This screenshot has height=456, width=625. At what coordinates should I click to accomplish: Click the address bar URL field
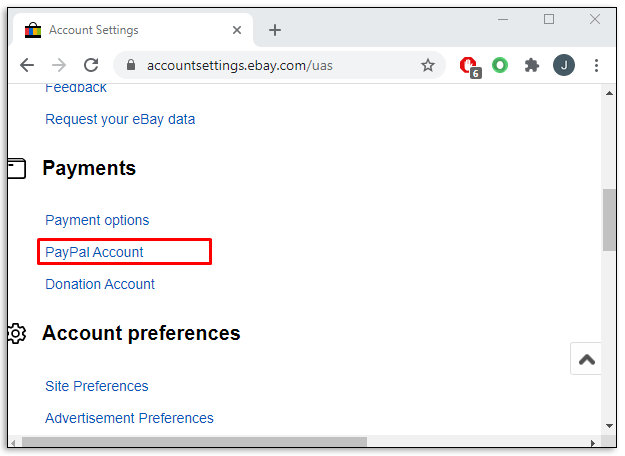pyautogui.click(x=270, y=65)
